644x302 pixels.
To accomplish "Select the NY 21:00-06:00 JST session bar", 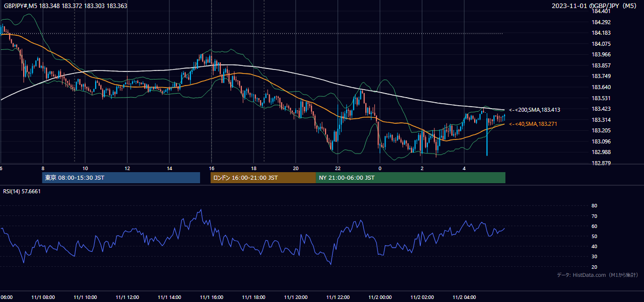I will click(x=411, y=178).
